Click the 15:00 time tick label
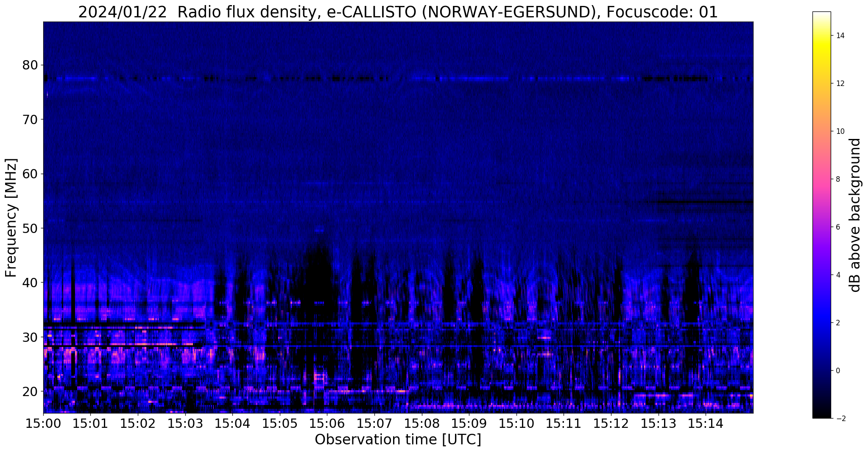This screenshot has height=452, width=868. tap(43, 424)
